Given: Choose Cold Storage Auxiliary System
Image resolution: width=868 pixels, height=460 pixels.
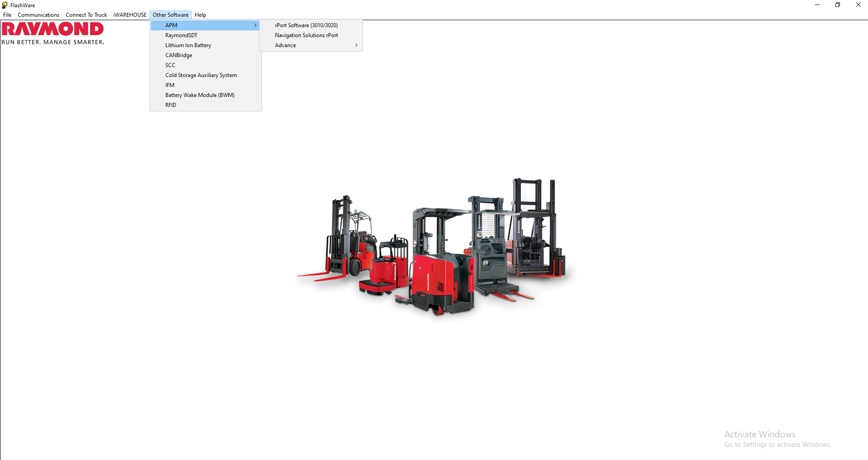Looking at the screenshot, I should (x=201, y=75).
